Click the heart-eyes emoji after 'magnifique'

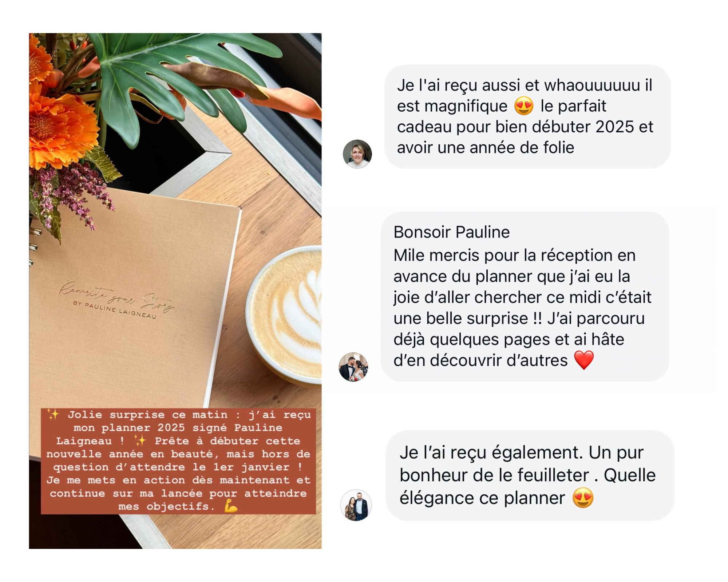(524, 106)
